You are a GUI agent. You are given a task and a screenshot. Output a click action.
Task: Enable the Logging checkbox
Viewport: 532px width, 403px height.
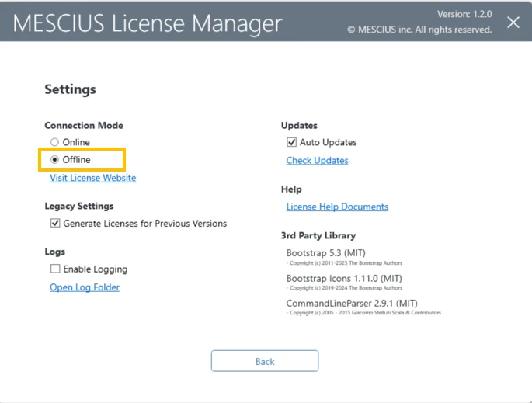point(56,269)
